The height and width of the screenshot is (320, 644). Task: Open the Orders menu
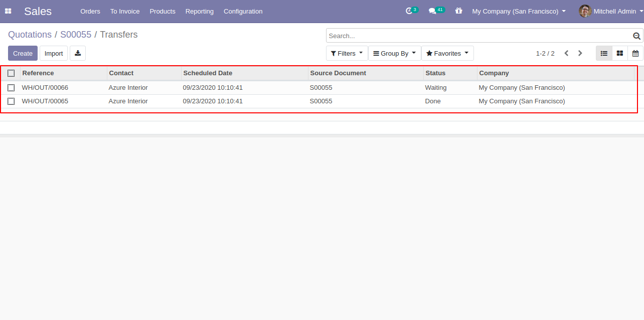tap(90, 11)
